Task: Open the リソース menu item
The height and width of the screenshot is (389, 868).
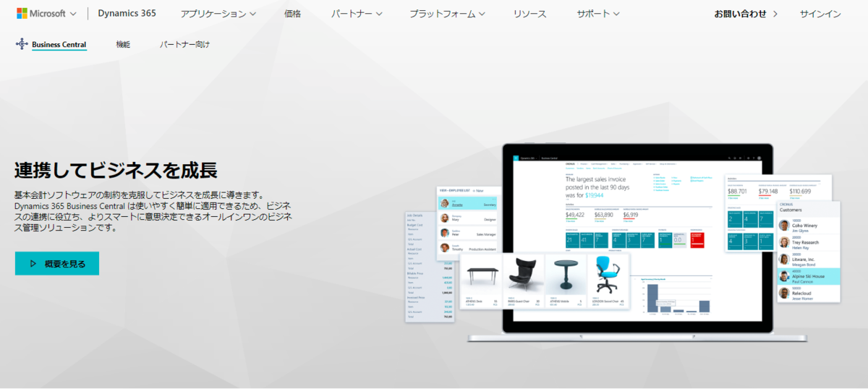Action: pos(530,14)
